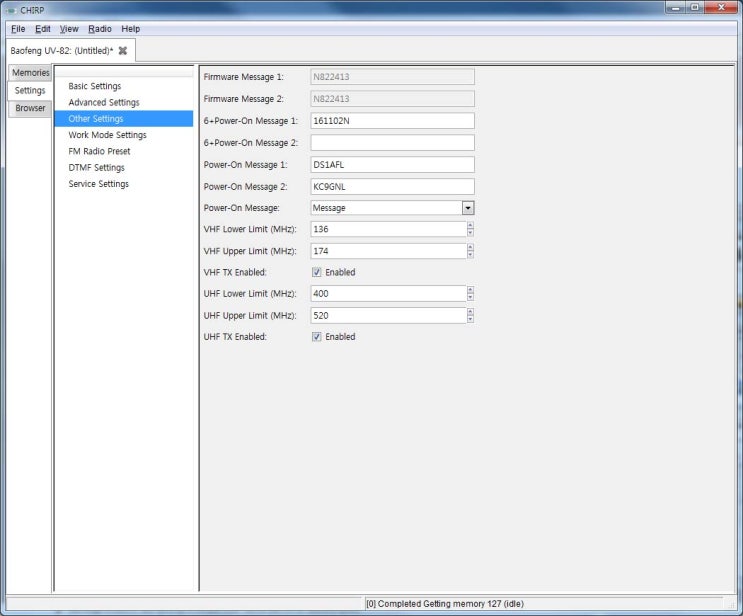Click the 'VHF TX Enabled:' label

235,272
